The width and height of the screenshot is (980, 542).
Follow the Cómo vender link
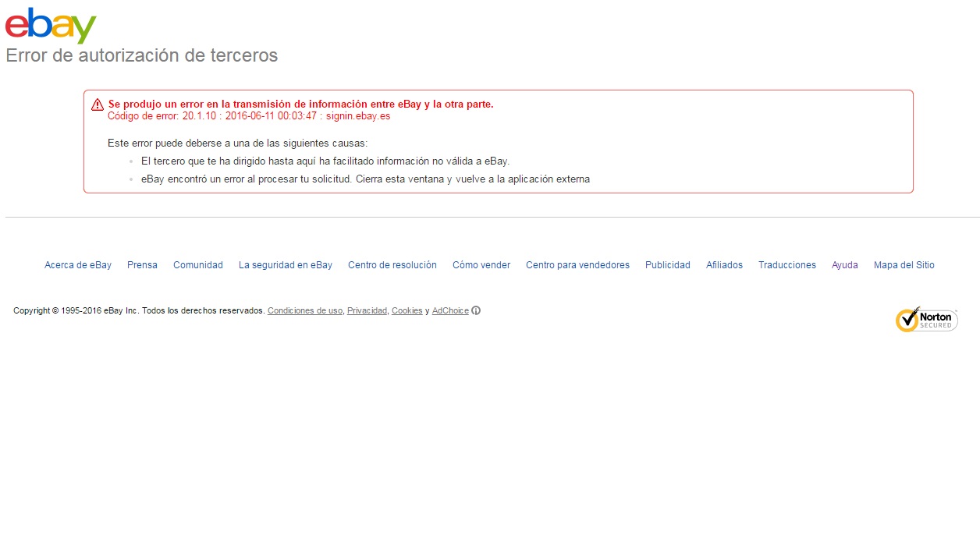pyautogui.click(x=481, y=265)
